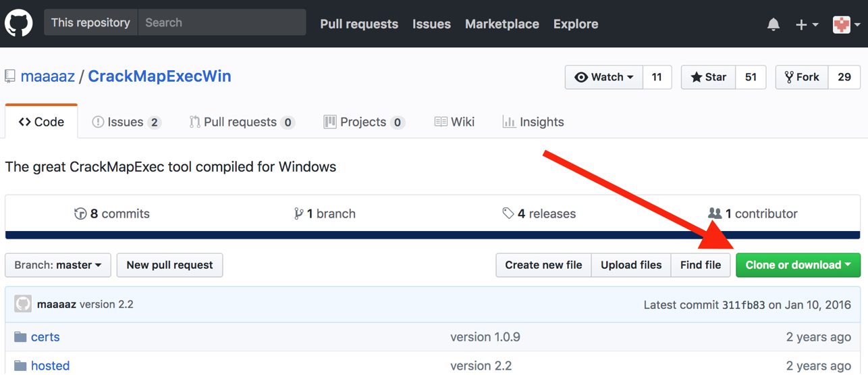Viewport: 868px width, 375px height.
Task: Open GitHub home via Octocat logo
Action: (19, 23)
